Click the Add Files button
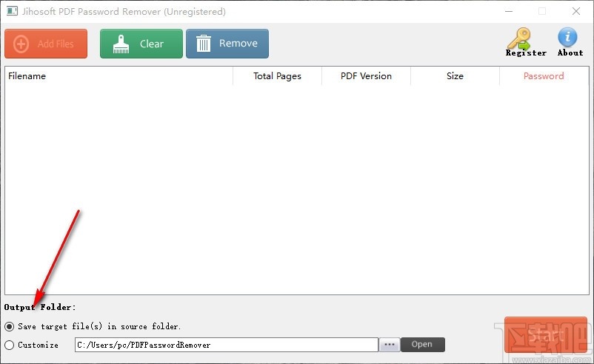The height and width of the screenshot is (364, 594). point(46,44)
